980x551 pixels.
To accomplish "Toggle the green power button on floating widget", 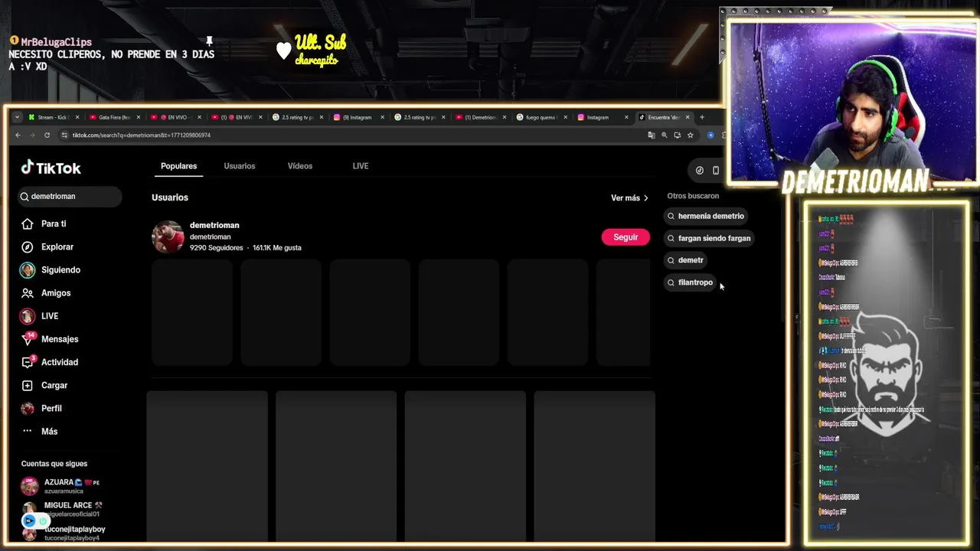I will point(44,521).
